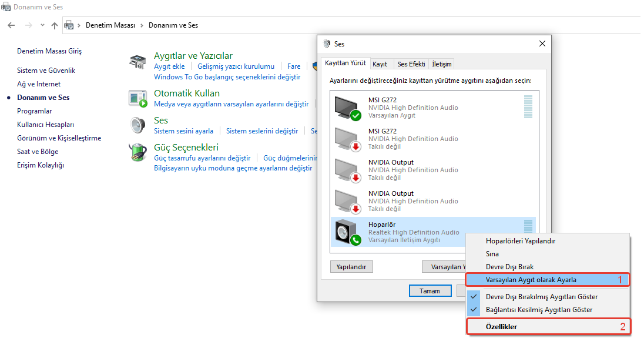The width and height of the screenshot is (644, 348).
Task: Switch to the Kayıt tab
Action: [380, 64]
